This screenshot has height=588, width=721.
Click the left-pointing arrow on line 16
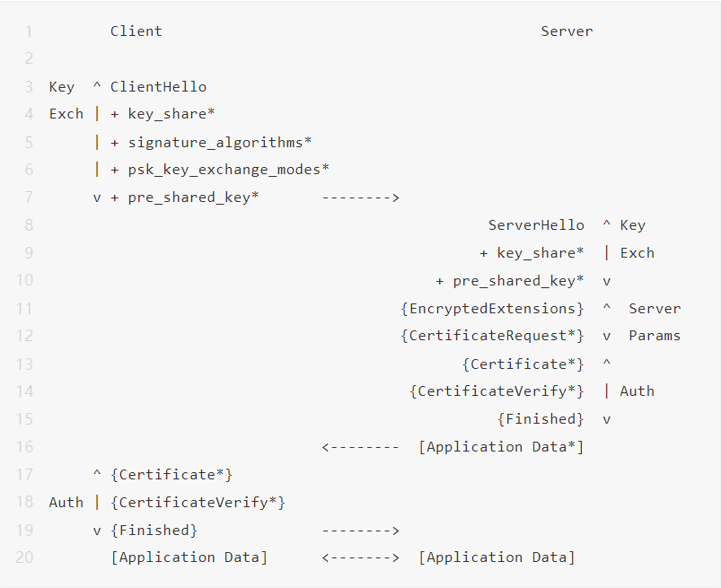[360, 447]
